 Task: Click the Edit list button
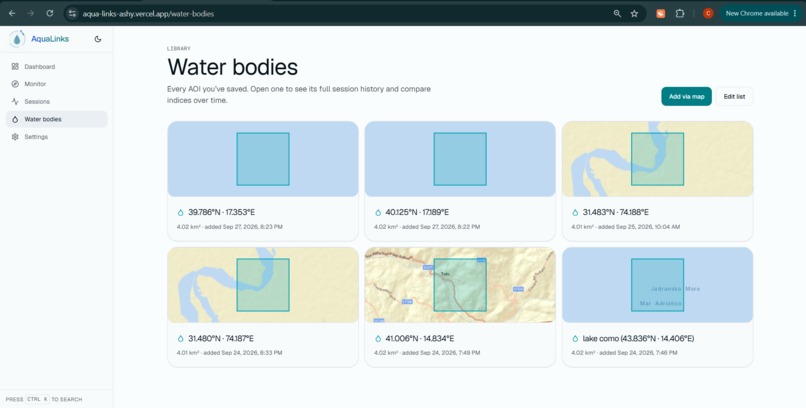click(x=734, y=97)
